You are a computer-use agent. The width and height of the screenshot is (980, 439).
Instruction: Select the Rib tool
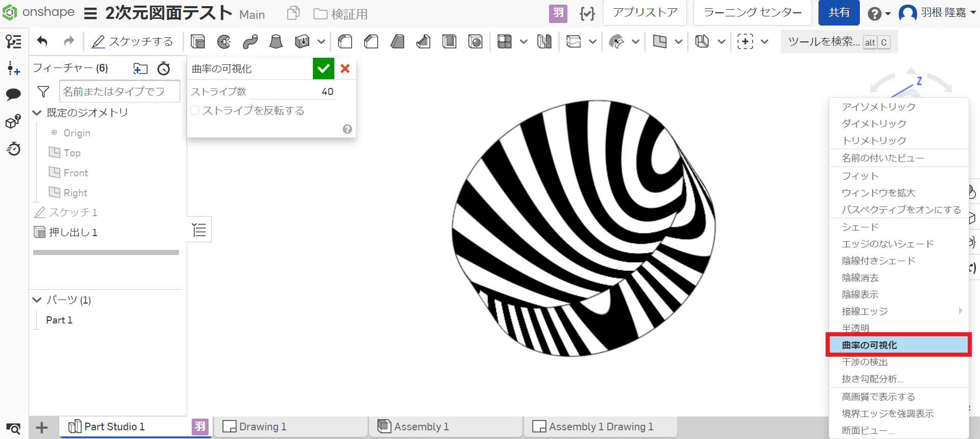(423, 41)
